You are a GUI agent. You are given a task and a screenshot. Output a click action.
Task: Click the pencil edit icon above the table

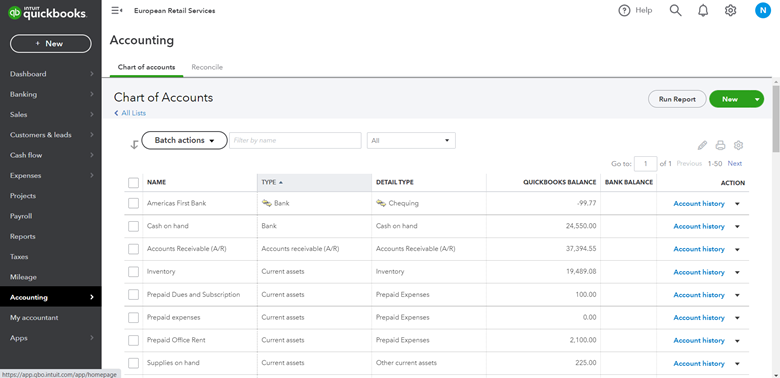click(x=702, y=145)
